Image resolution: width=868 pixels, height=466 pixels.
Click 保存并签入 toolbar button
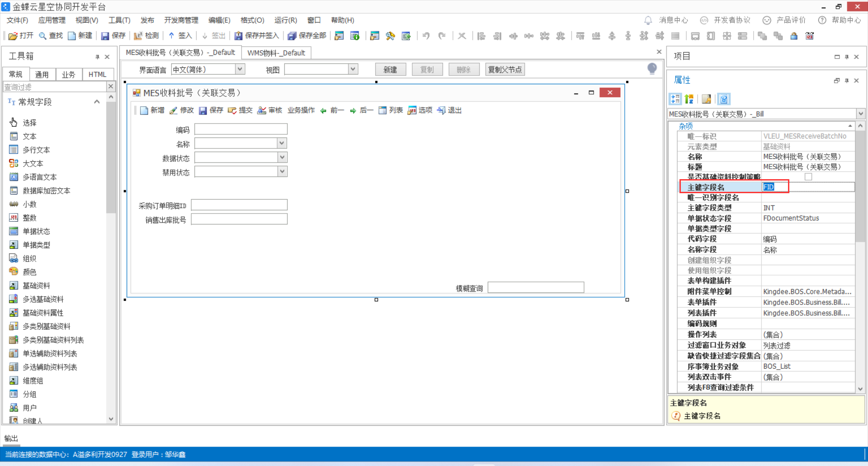[256, 36]
